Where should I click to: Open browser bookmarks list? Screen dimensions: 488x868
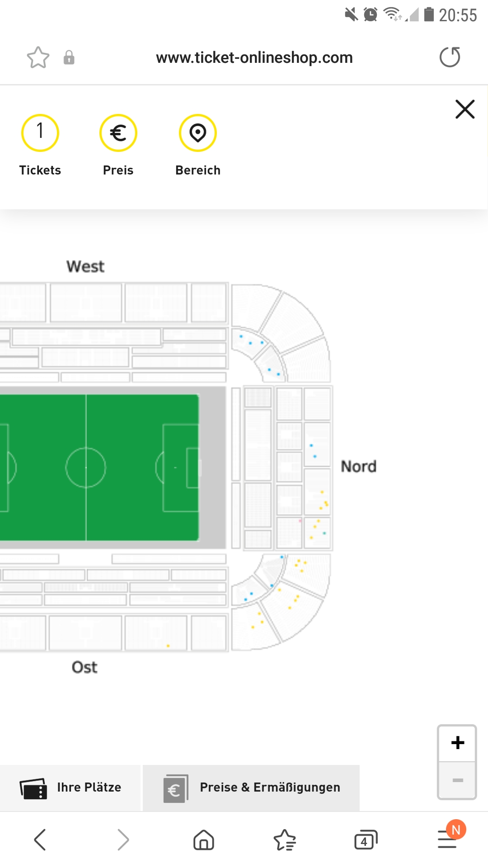coord(285,840)
